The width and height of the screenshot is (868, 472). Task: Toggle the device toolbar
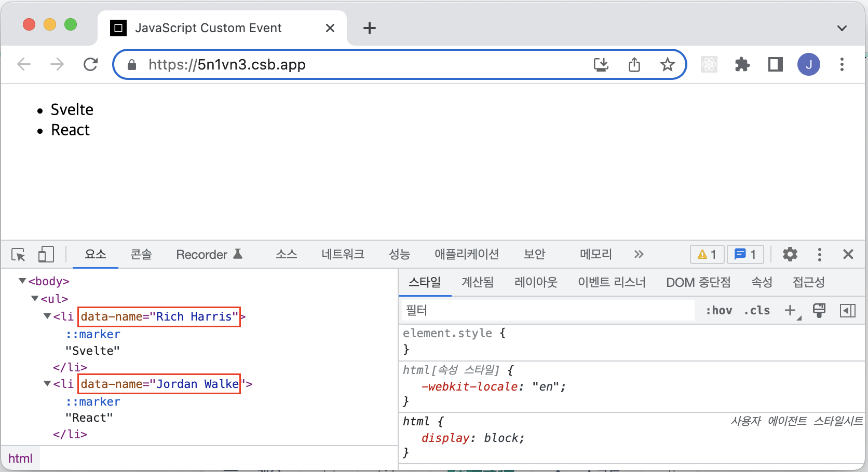46,254
